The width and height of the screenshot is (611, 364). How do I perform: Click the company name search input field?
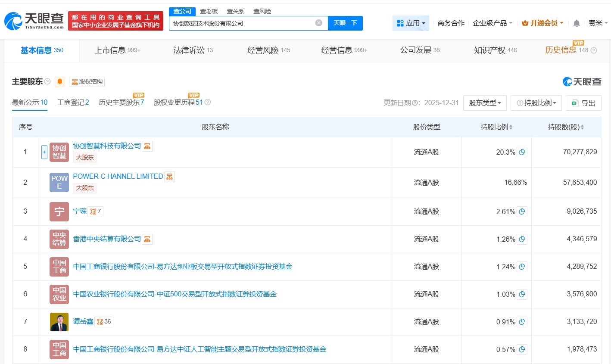pos(241,23)
